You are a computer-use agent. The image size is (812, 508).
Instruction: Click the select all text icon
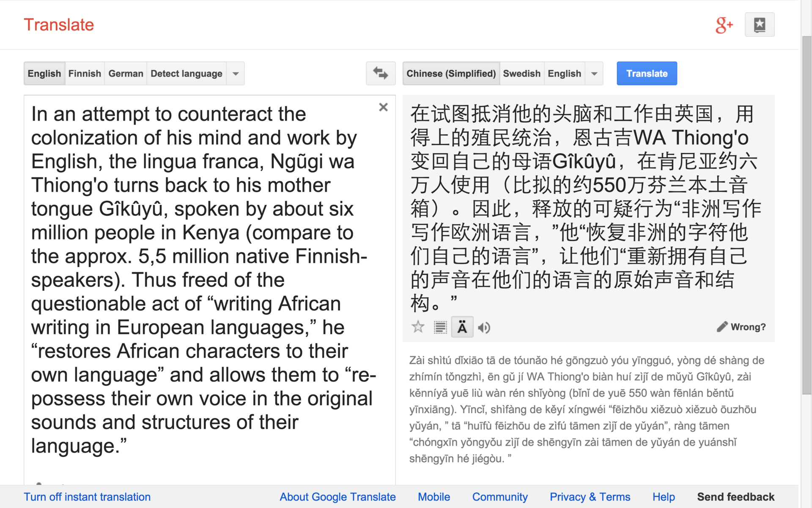click(440, 327)
